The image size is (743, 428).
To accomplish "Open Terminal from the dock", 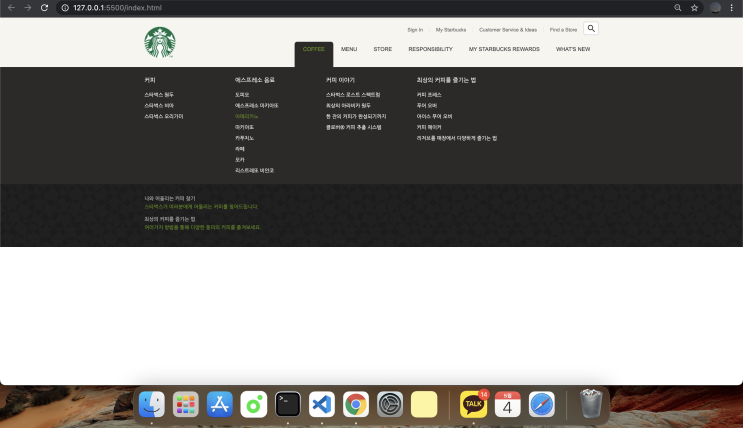I will tap(288, 404).
